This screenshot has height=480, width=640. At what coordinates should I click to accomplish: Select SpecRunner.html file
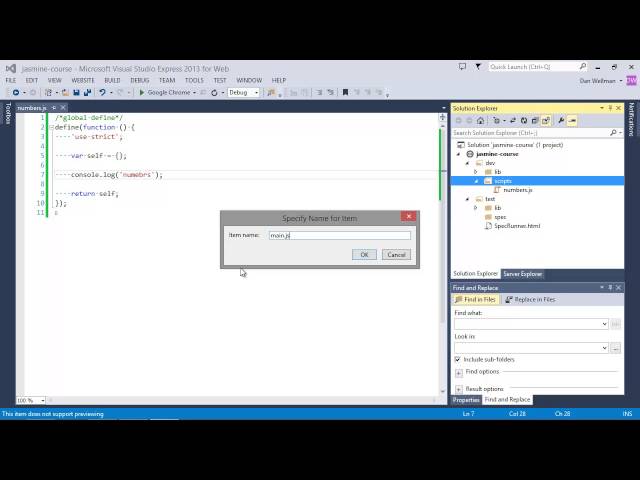pos(517,226)
